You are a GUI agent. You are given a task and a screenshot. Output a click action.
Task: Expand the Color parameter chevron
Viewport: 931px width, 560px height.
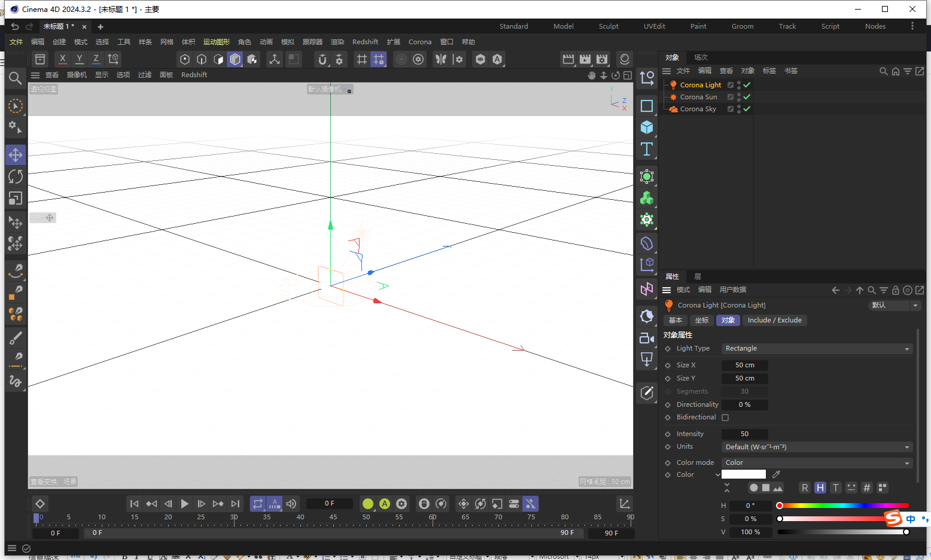pyautogui.click(x=718, y=475)
